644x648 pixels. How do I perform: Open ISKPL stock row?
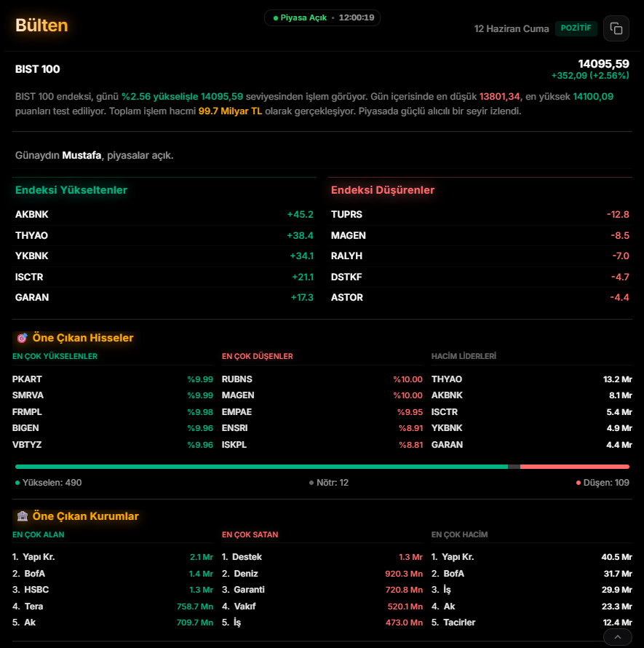coord(322,445)
